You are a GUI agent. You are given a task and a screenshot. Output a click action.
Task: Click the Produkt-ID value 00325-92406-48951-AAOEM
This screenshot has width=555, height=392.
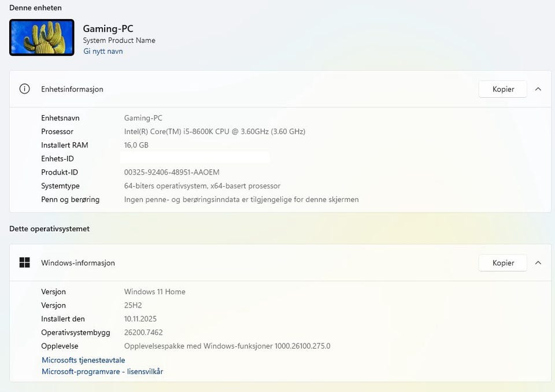coord(172,172)
